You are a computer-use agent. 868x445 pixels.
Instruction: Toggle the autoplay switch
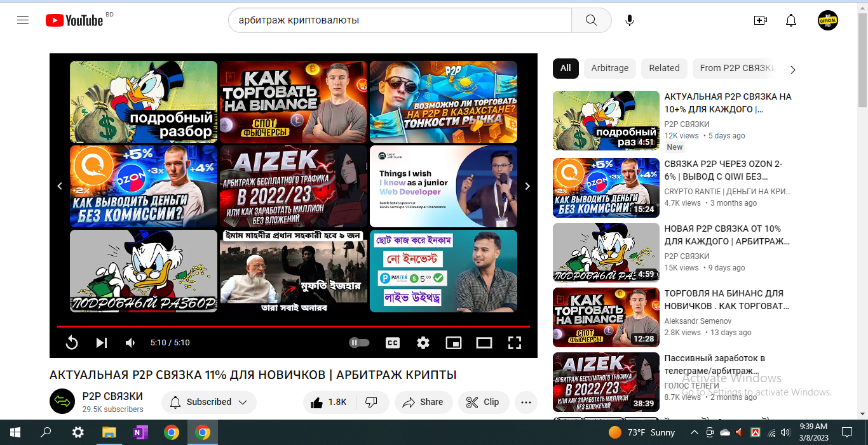click(359, 343)
